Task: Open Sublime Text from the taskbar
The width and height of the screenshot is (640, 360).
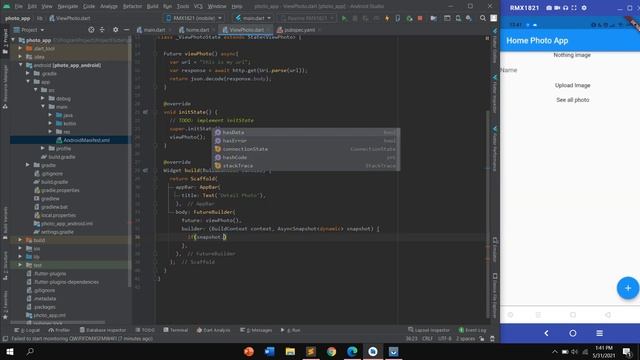Action: tap(311, 351)
